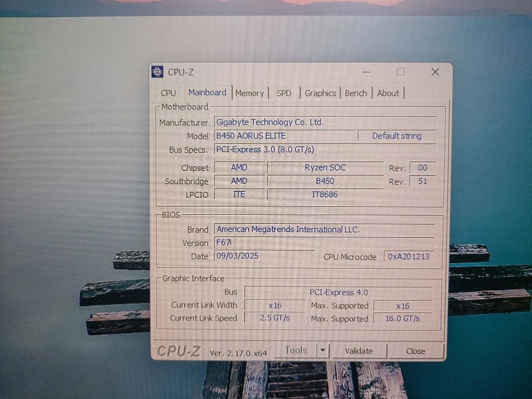Click the Close button at bottom
Viewport: 532px width, 399px height.
(x=416, y=351)
